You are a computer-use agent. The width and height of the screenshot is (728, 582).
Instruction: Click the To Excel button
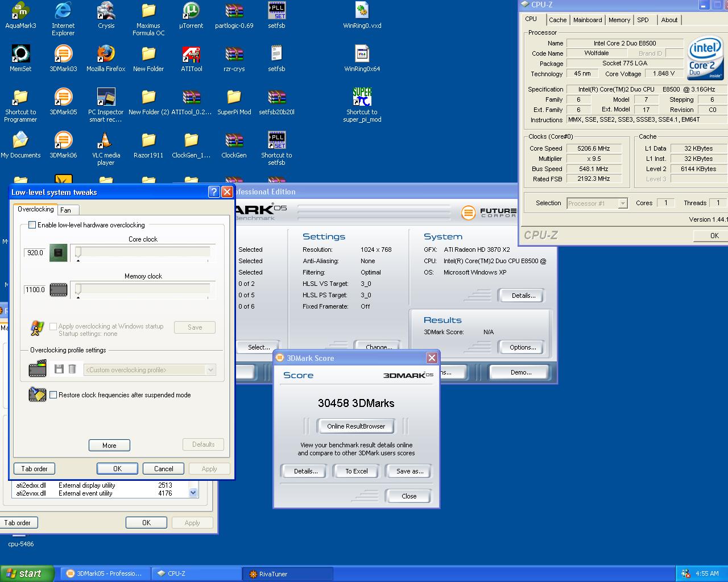tap(357, 471)
